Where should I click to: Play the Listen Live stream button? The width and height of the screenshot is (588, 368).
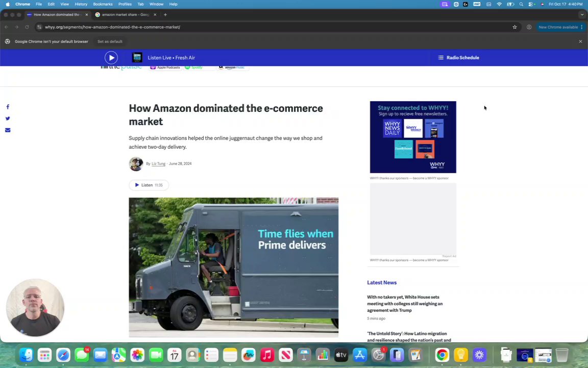tap(111, 57)
